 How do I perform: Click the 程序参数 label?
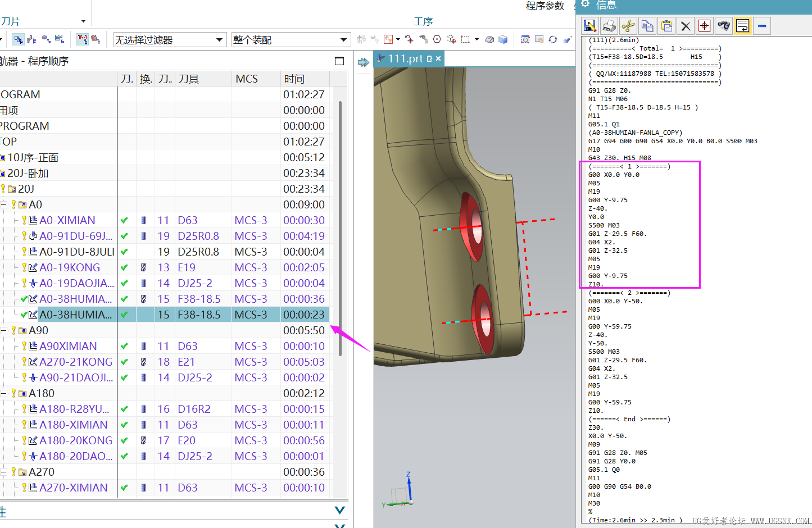[x=545, y=6]
